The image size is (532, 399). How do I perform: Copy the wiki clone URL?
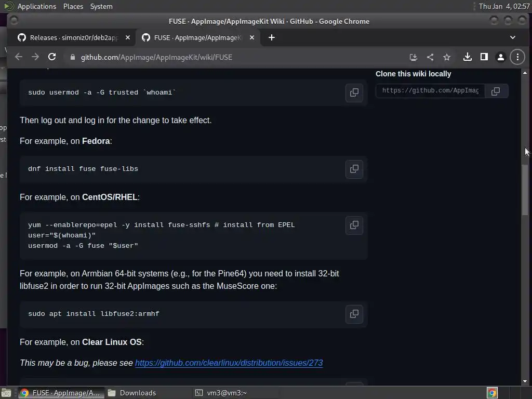click(496, 91)
